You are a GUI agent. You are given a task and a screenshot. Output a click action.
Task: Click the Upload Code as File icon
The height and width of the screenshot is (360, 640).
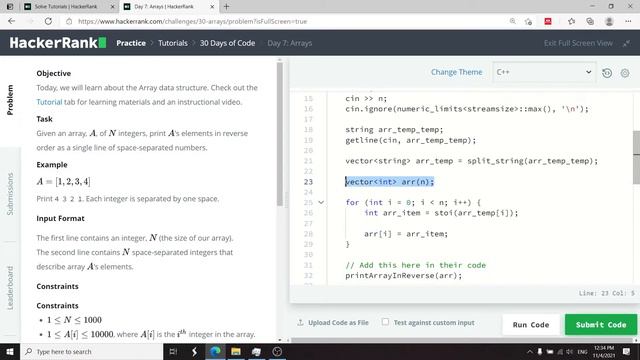[x=300, y=322]
